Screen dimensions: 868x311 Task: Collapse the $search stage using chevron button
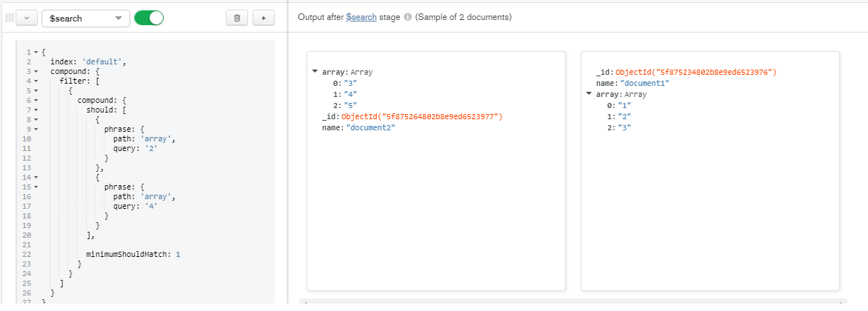26,18
